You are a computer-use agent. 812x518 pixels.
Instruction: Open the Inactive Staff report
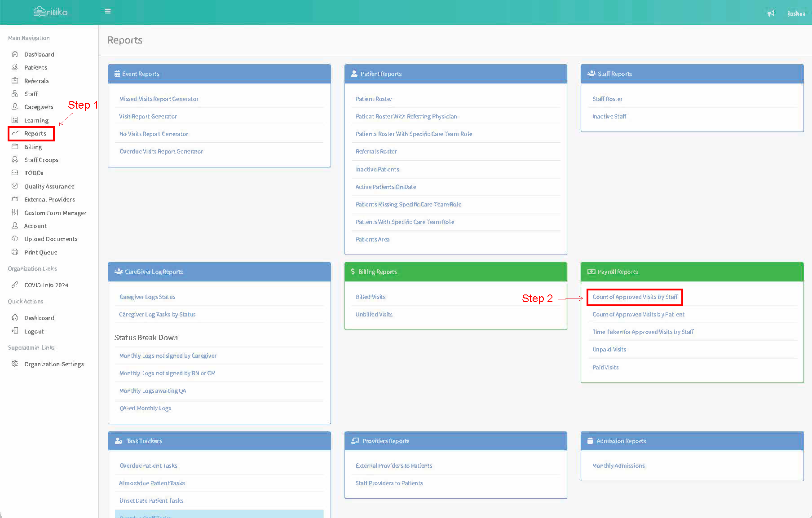click(609, 117)
